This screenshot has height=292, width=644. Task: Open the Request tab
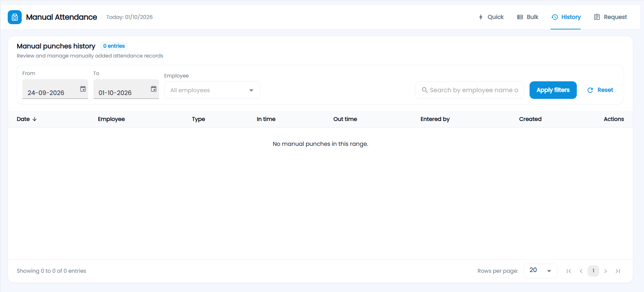point(610,17)
